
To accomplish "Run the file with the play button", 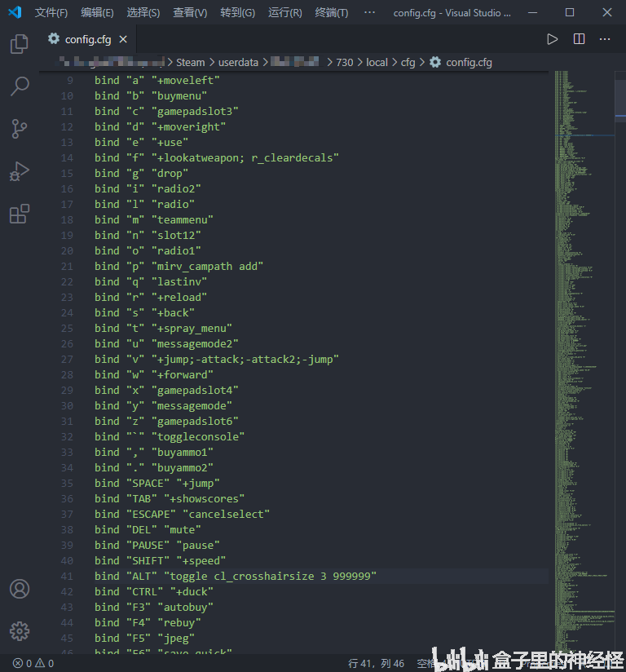I will (x=553, y=39).
